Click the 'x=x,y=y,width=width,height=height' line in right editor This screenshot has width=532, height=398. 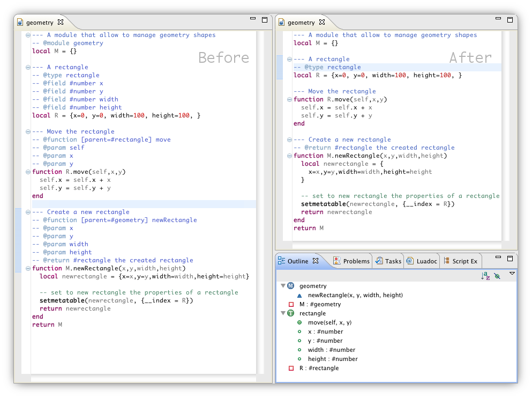370,172
